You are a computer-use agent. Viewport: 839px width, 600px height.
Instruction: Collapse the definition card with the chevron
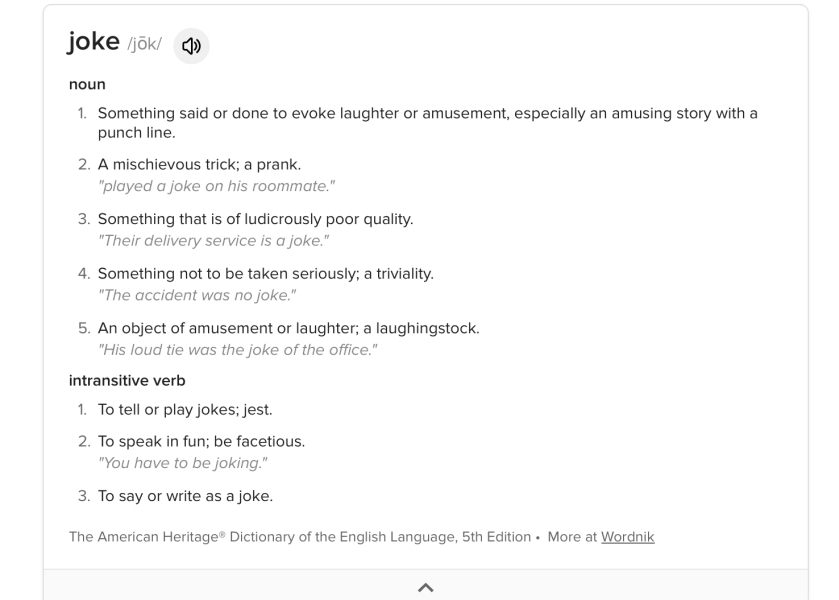click(425, 587)
